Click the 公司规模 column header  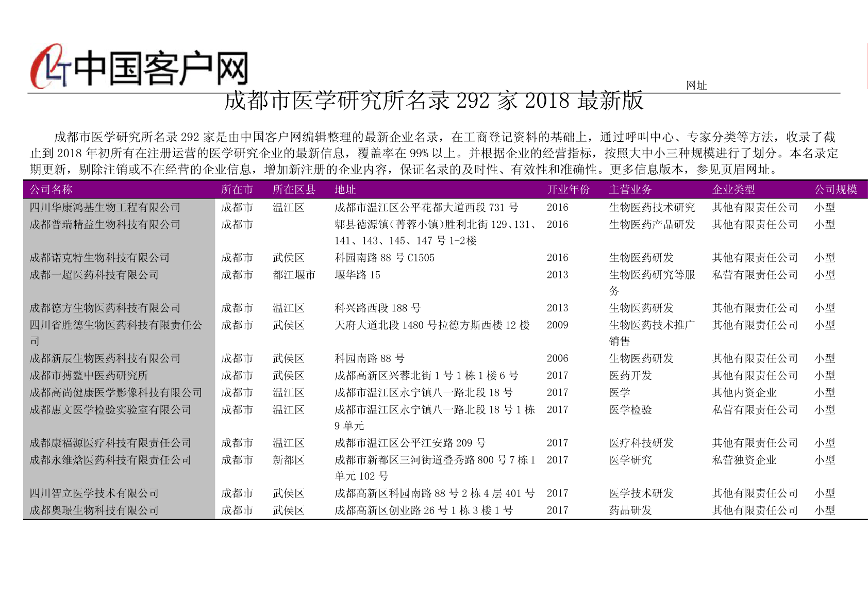(x=836, y=190)
